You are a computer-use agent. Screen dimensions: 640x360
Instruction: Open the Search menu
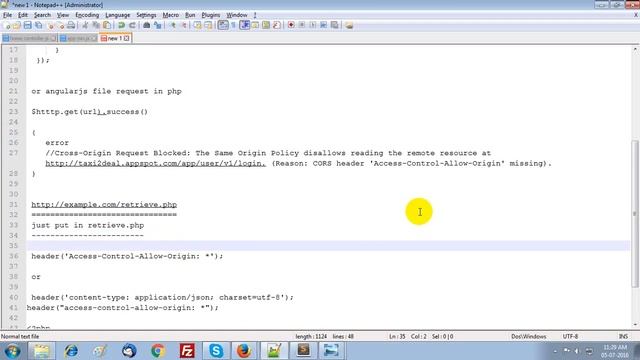pos(42,15)
